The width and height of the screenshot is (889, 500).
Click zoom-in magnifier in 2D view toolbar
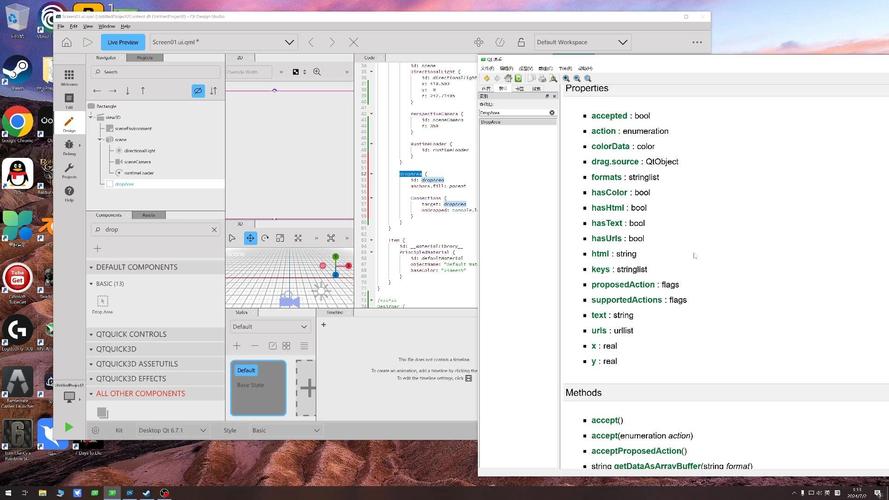point(317,72)
